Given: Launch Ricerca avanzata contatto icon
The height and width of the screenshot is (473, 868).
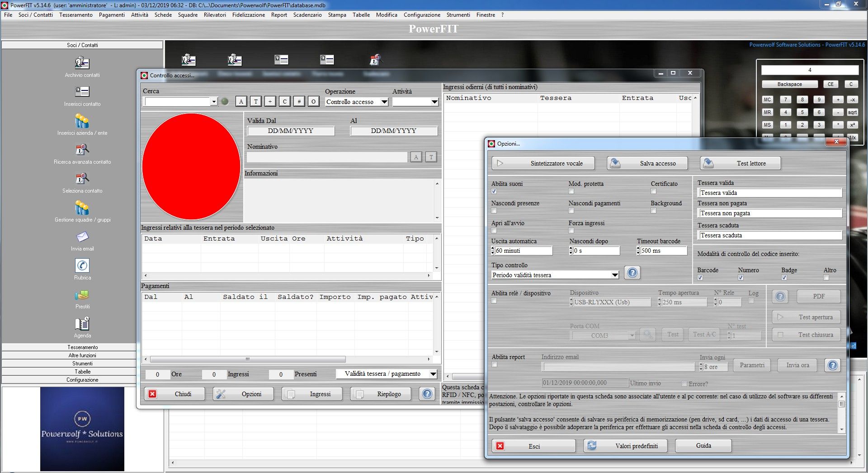Looking at the screenshot, I should (x=82, y=149).
